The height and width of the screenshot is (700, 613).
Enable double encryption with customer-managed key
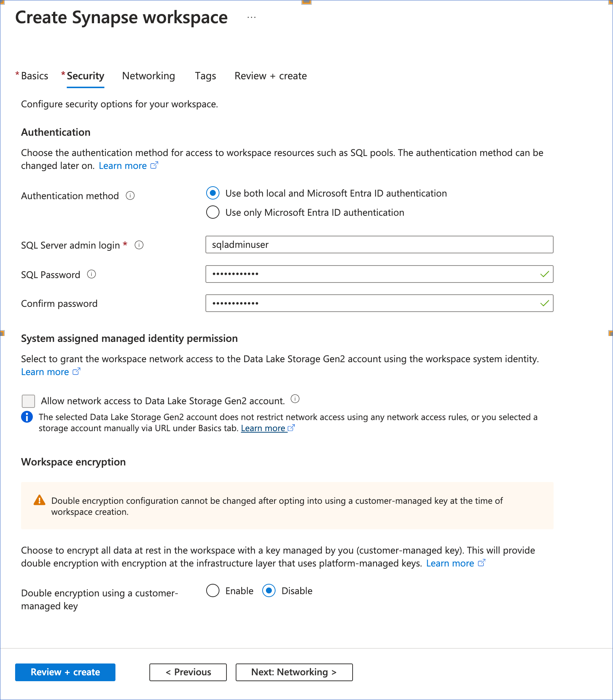tap(213, 590)
